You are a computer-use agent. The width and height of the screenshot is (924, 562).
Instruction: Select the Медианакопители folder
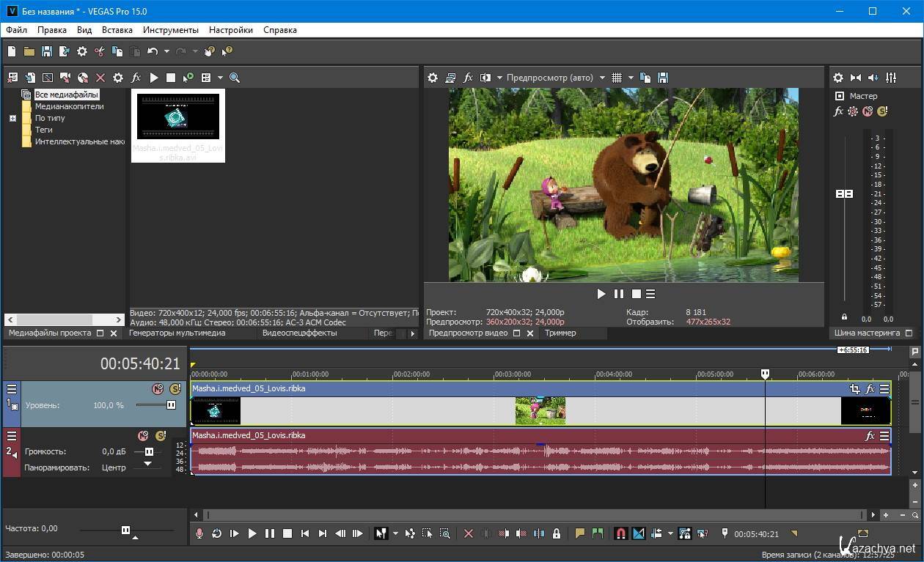coord(69,106)
